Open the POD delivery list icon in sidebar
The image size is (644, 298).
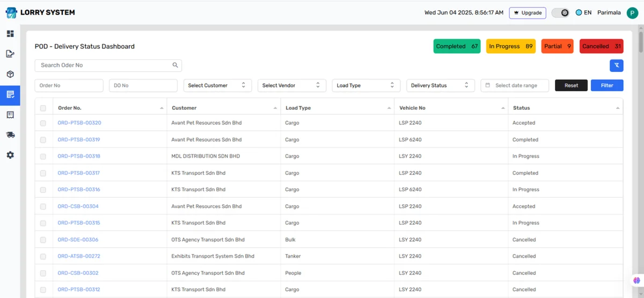(10, 95)
